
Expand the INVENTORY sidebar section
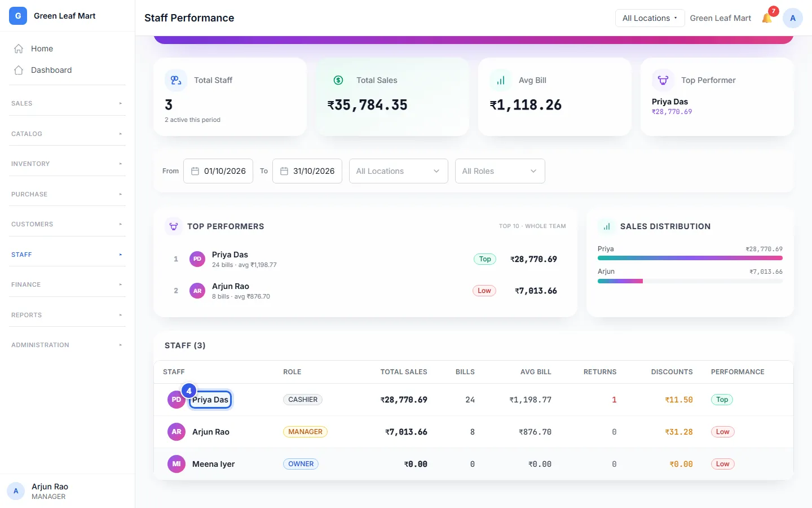coord(67,164)
